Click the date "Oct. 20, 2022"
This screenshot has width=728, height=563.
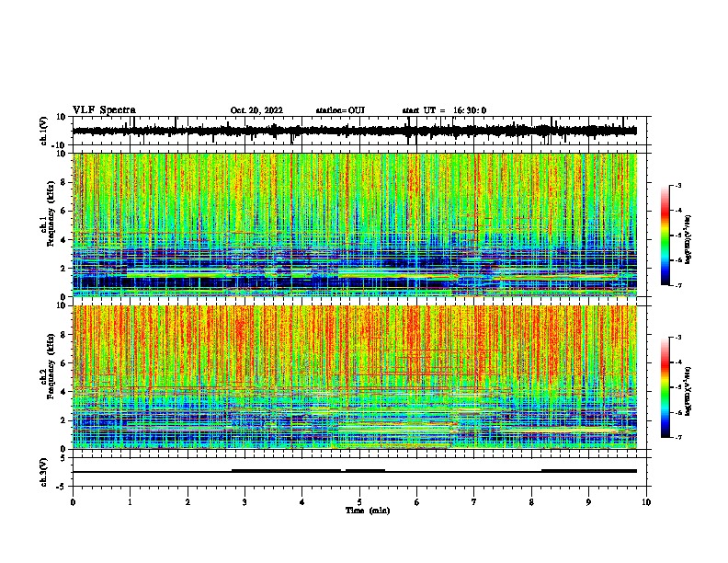(256, 110)
